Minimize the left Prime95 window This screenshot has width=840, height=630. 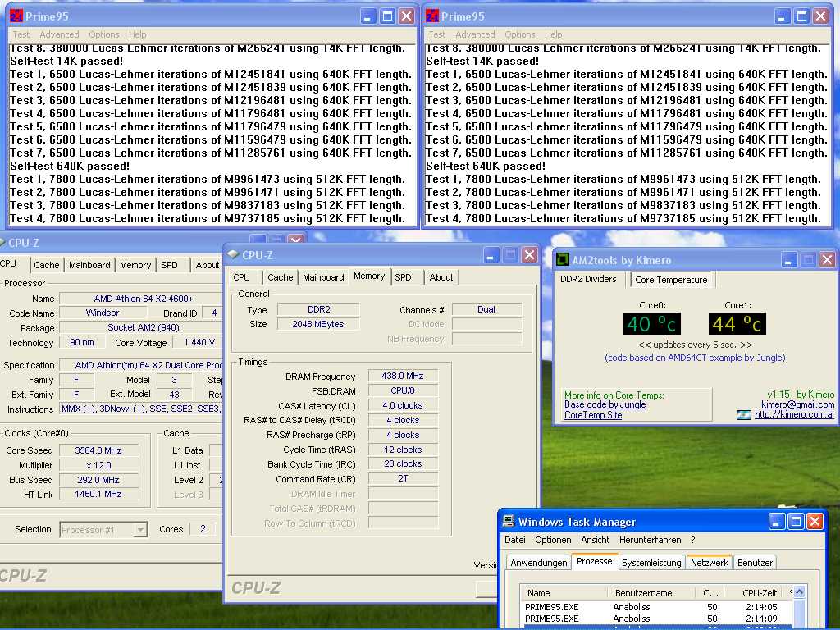[367, 16]
